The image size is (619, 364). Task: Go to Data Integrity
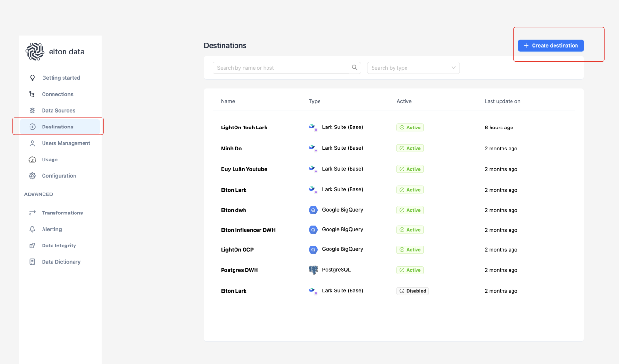click(x=59, y=246)
